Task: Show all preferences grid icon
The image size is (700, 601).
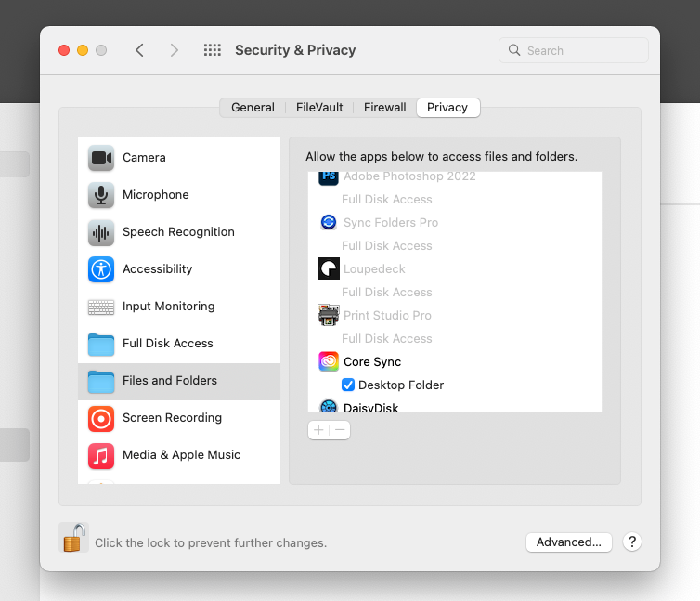Action: (x=213, y=50)
